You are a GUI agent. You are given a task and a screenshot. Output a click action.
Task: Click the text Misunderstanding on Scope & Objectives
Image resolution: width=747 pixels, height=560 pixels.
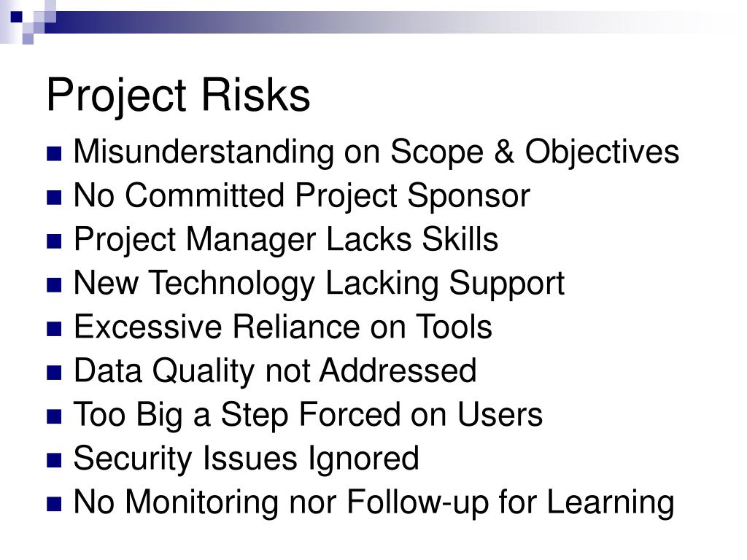[376, 154]
